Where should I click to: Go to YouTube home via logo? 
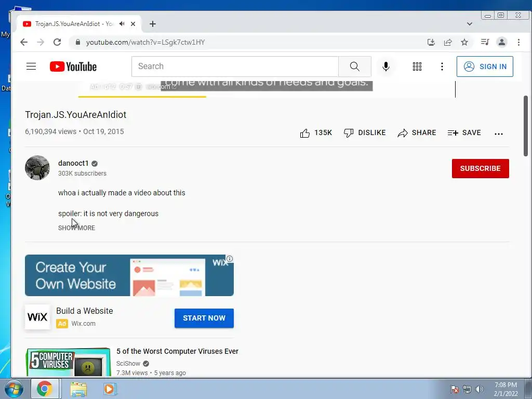[x=73, y=66]
